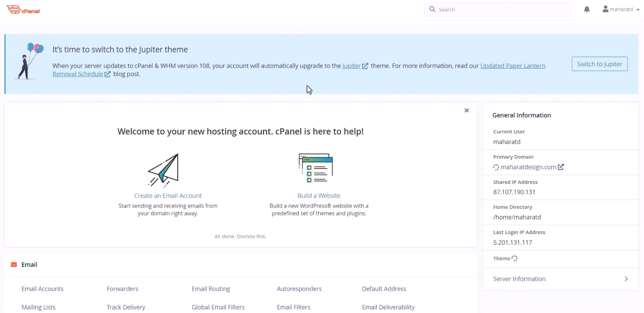Select last login IP 5.201.131.117
Image resolution: width=644 pixels, height=313 pixels.
coord(513,242)
